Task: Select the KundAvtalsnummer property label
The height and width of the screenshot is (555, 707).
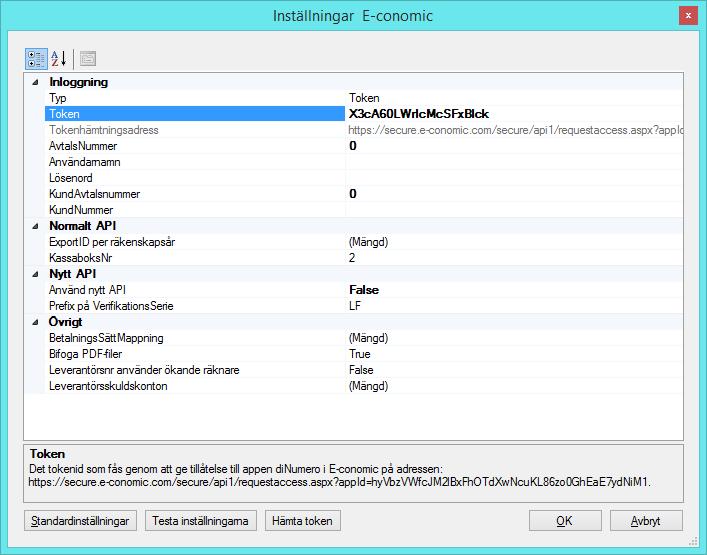Action: 94,194
